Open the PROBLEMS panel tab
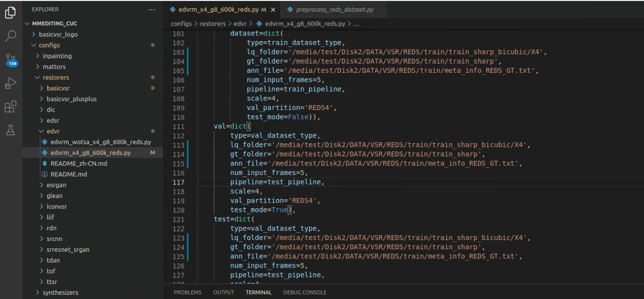This screenshot has height=299, width=644. (x=188, y=292)
